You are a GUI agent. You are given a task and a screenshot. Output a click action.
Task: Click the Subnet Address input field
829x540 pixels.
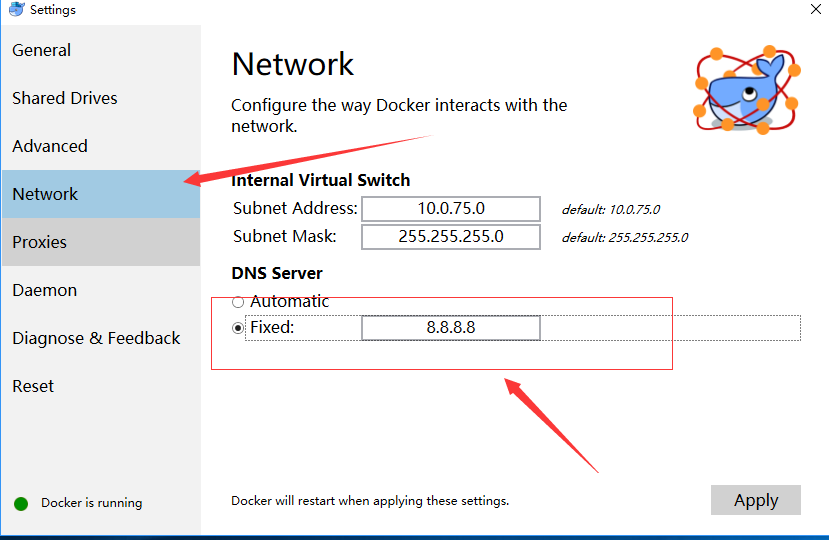coord(450,208)
